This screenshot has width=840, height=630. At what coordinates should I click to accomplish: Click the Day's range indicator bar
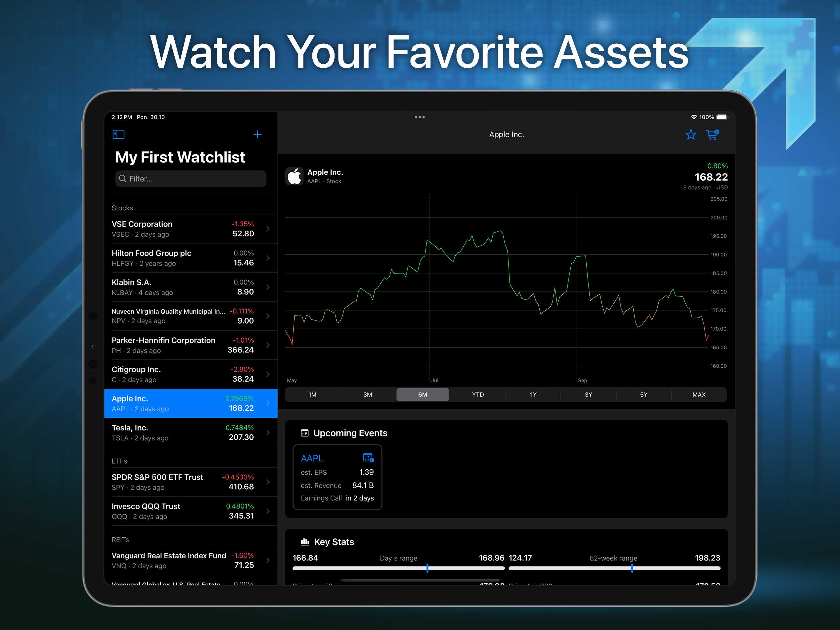pyautogui.click(x=398, y=568)
